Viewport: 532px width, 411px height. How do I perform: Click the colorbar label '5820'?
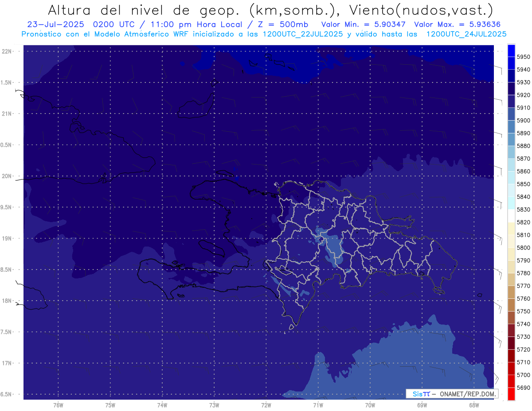tap(524, 222)
